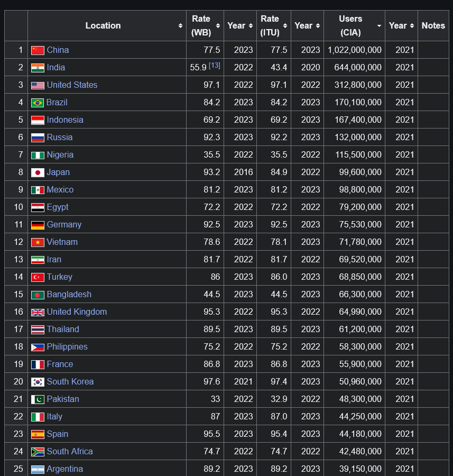Open the Russia article link

point(60,137)
